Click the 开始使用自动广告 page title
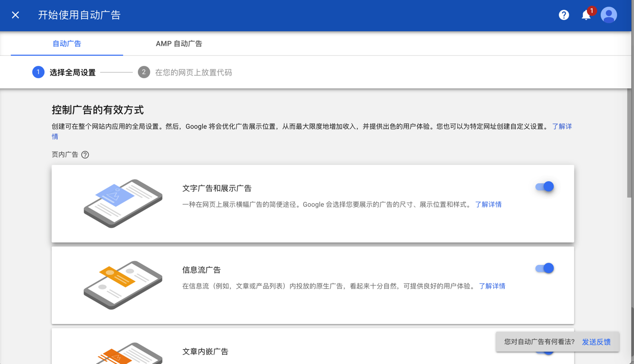This screenshot has height=364, width=634. click(x=79, y=15)
